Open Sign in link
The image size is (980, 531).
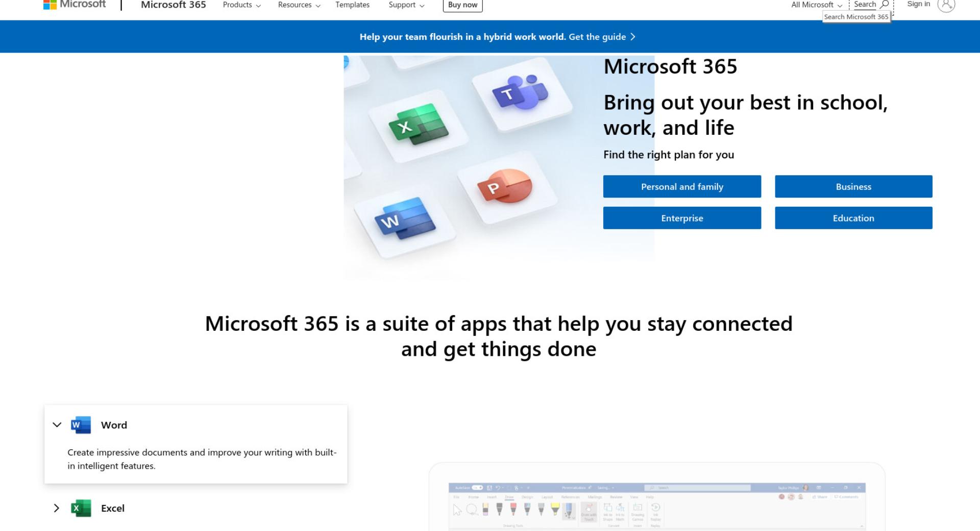pyautogui.click(x=918, y=4)
